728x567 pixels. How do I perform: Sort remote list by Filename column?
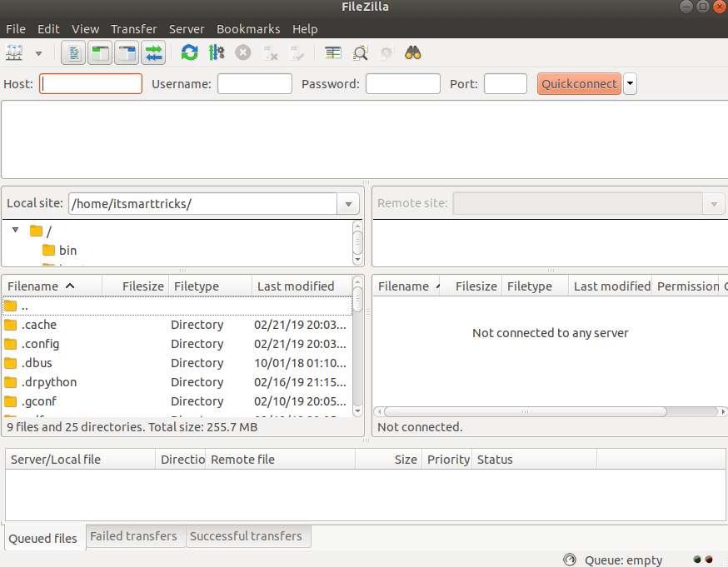click(407, 286)
